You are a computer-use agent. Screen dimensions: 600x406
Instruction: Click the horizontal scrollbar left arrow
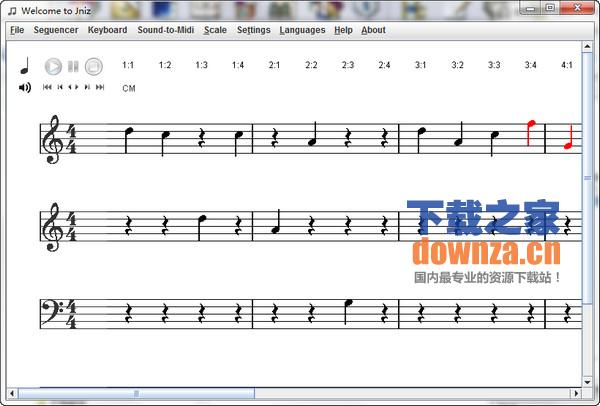(x=12, y=393)
